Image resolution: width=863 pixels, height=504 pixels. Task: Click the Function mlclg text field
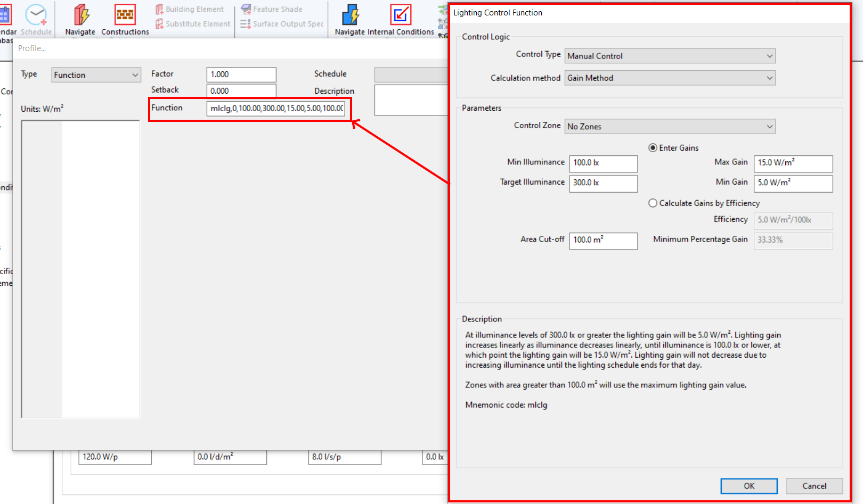[276, 109]
